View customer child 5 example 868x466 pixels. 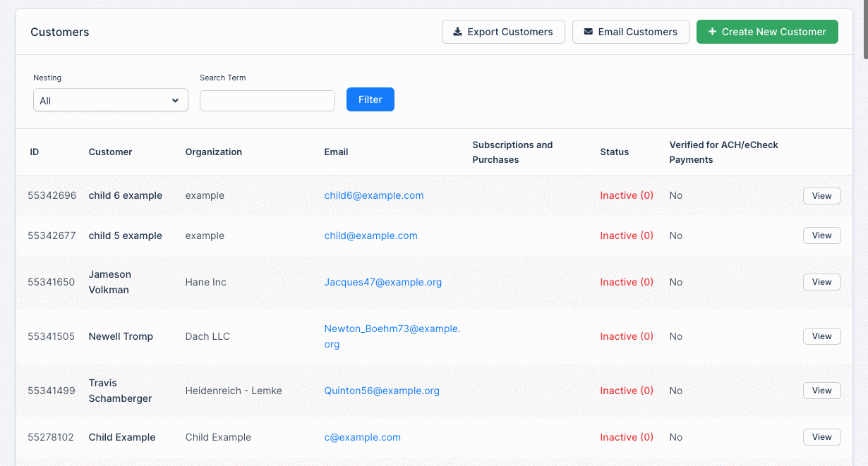tap(822, 235)
